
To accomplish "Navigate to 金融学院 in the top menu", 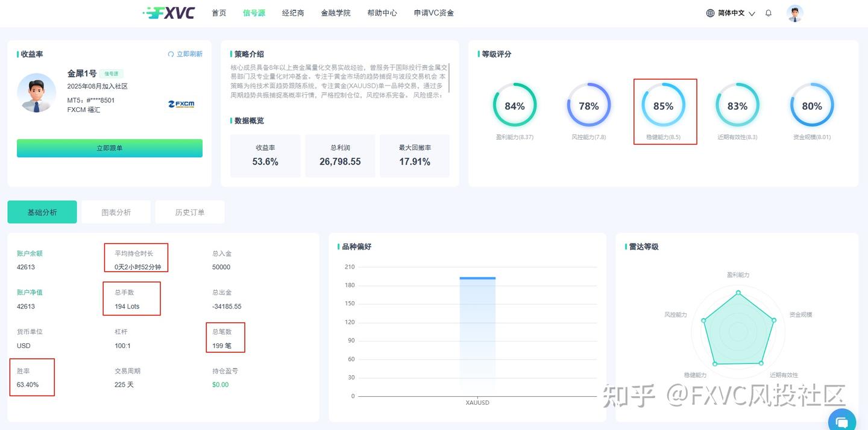I will pos(336,13).
